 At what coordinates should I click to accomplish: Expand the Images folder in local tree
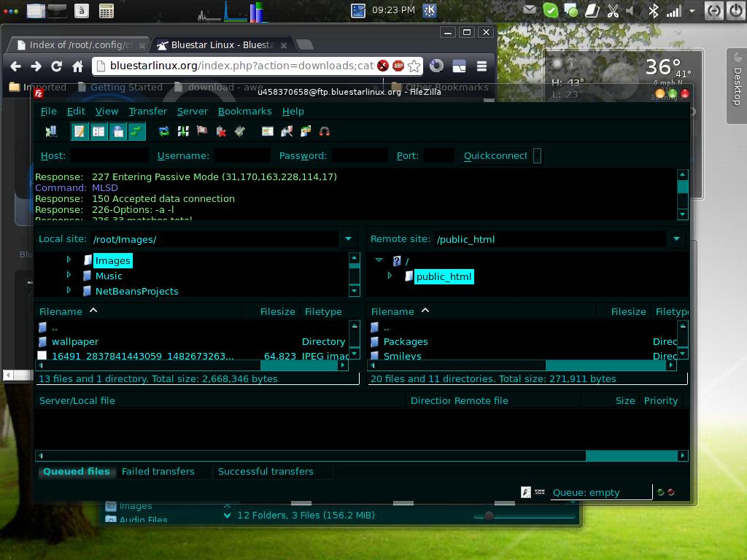click(x=69, y=260)
